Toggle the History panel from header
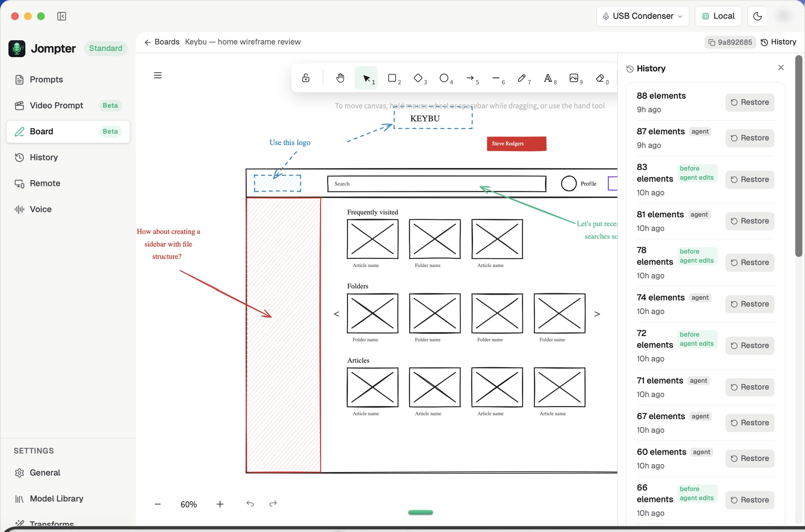This screenshot has height=532, width=805. pos(779,42)
